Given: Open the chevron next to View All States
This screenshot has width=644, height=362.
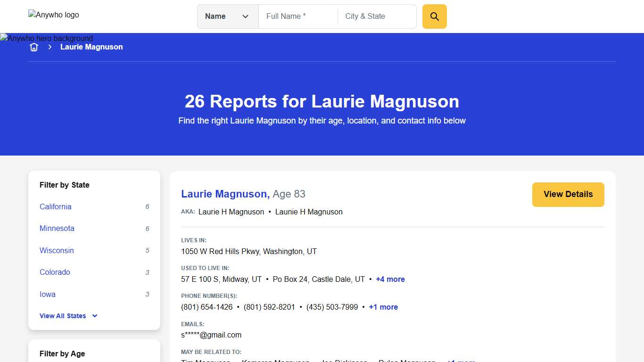Looking at the screenshot, I should [94, 316].
